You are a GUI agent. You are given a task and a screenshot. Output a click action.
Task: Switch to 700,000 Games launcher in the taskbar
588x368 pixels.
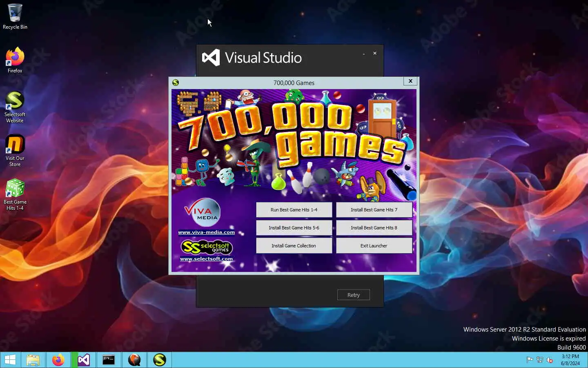[x=160, y=360]
